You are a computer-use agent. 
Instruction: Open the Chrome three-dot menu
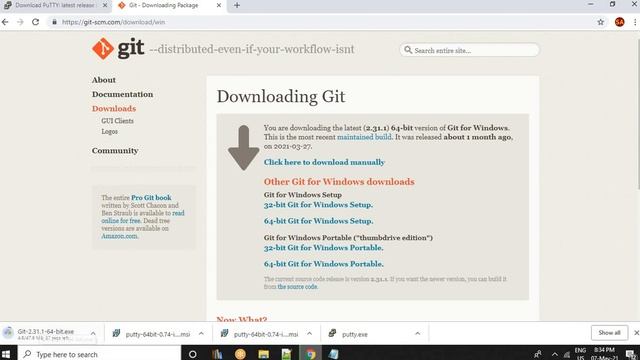(x=635, y=22)
